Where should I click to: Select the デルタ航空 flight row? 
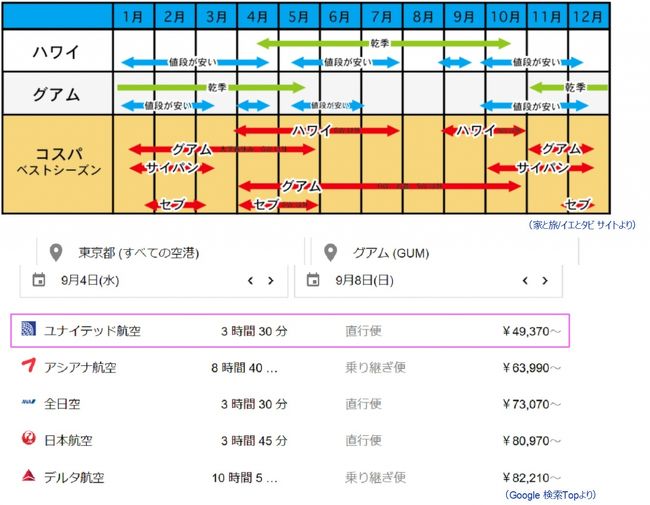290,478
